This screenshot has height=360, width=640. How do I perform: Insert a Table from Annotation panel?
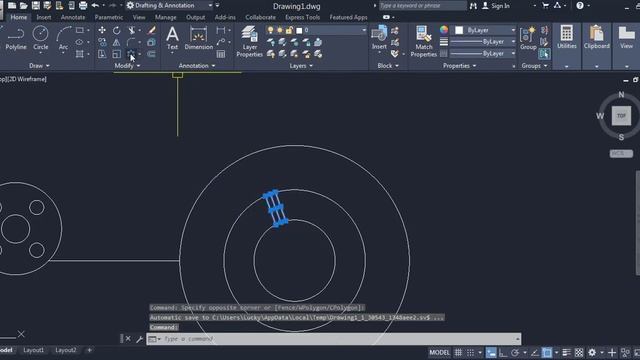pos(221,54)
